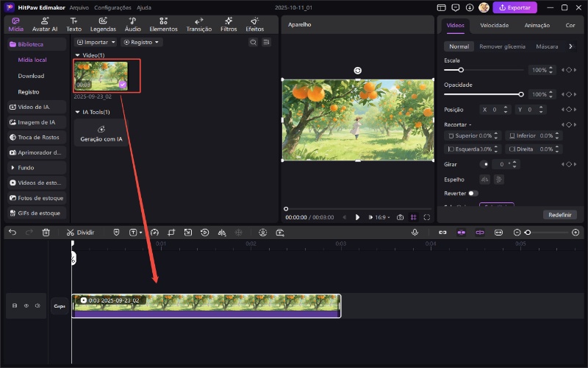The height and width of the screenshot is (368, 588).
Task: Open the Filtros panel
Action: click(x=229, y=24)
